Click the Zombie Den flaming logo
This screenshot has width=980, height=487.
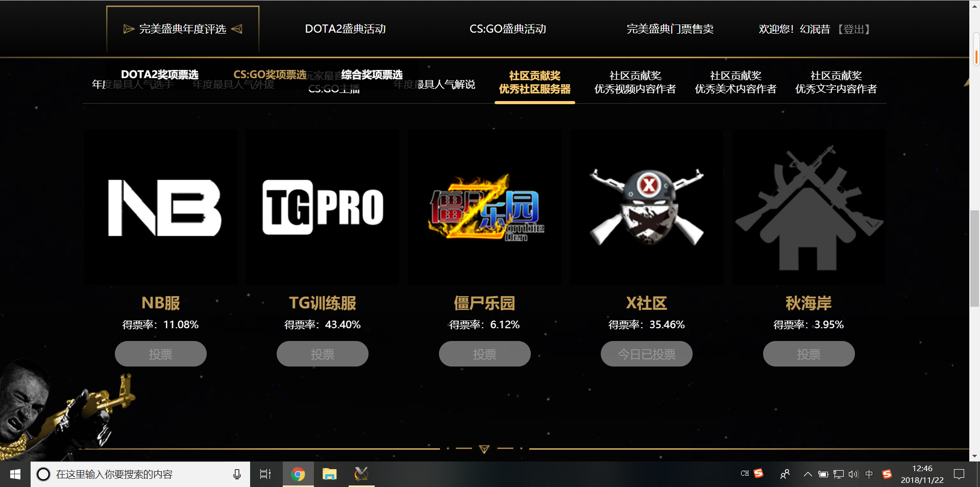(485, 208)
